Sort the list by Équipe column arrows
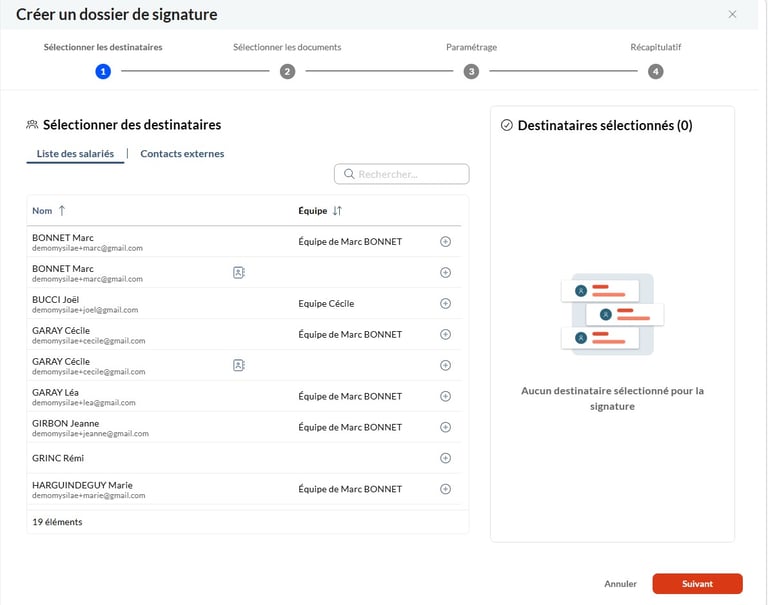Image resolution: width=768 pixels, height=605 pixels. coord(337,211)
